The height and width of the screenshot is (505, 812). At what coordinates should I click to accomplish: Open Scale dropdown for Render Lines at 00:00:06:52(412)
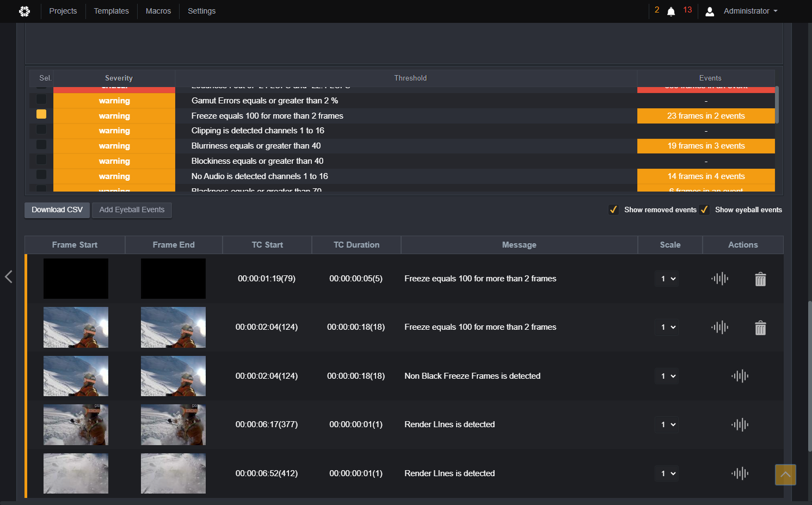click(667, 473)
